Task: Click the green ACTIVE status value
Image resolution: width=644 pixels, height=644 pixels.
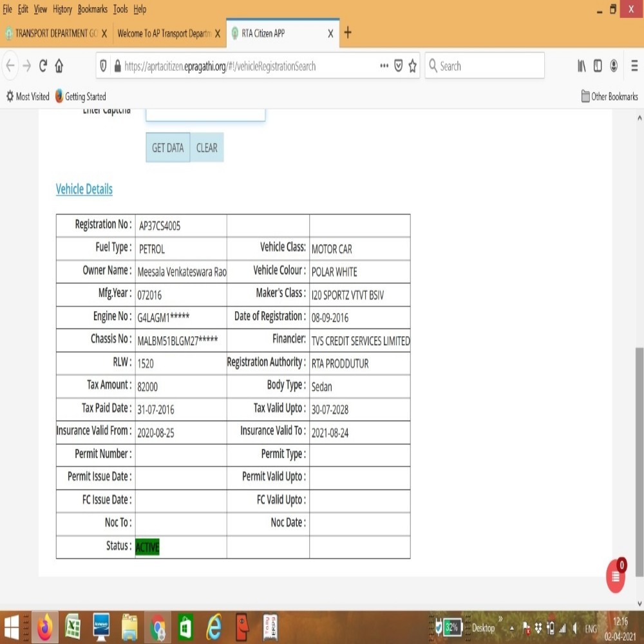Action: tap(147, 547)
